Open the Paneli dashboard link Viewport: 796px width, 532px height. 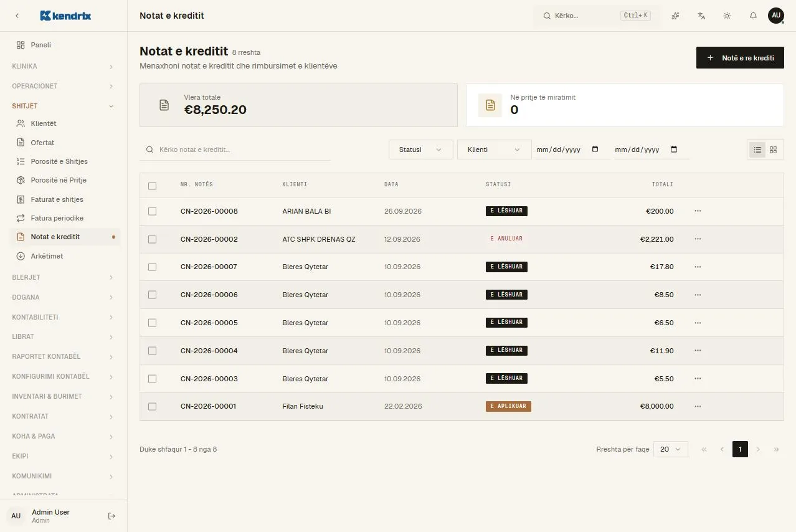coord(65,45)
